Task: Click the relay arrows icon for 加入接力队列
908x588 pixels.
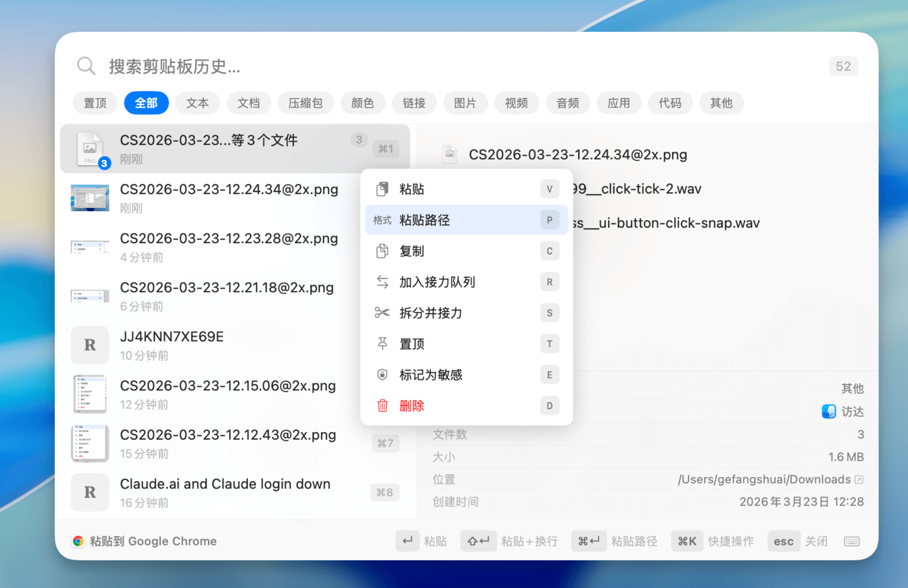Action: tap(382, 282)
